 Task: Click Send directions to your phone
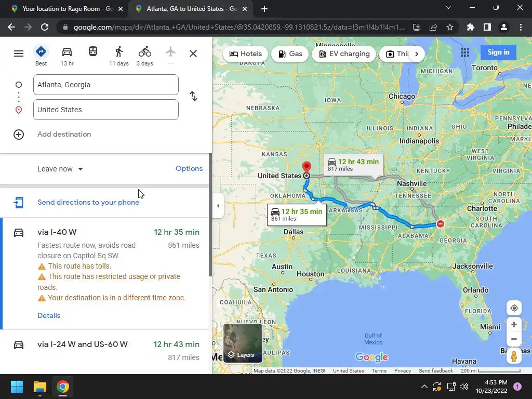pos(88,202)
